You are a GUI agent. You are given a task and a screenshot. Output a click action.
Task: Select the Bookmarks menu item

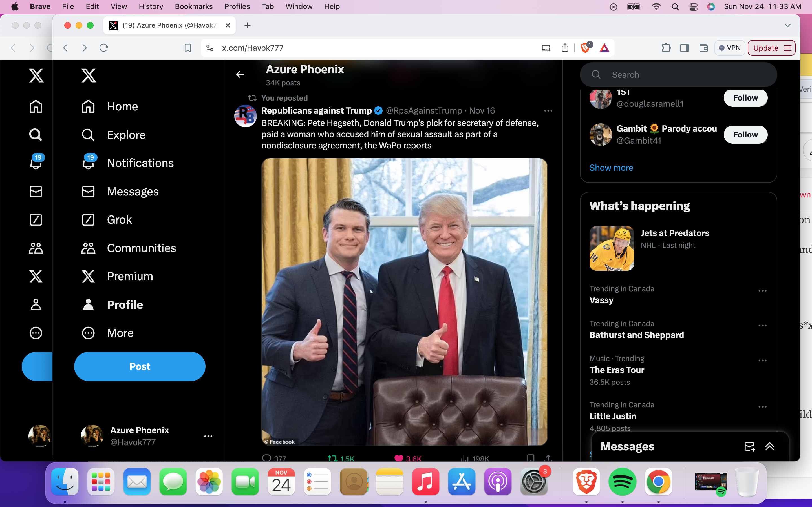[193, 6]
